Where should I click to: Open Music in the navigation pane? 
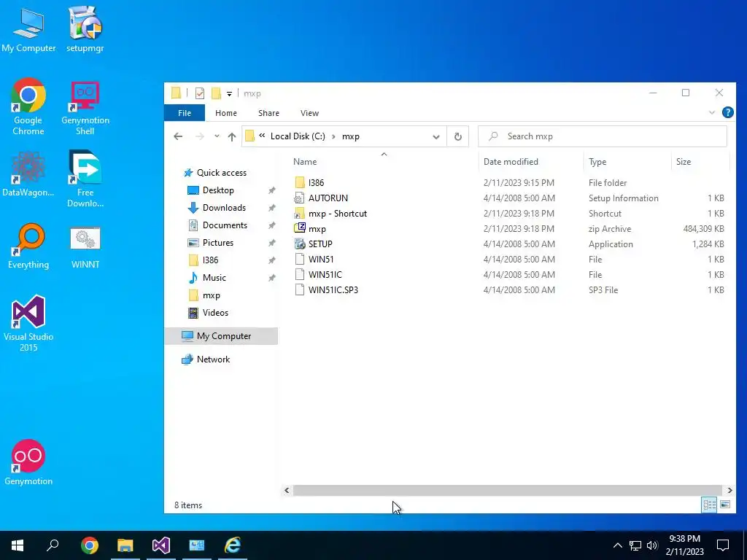[214, 278]
